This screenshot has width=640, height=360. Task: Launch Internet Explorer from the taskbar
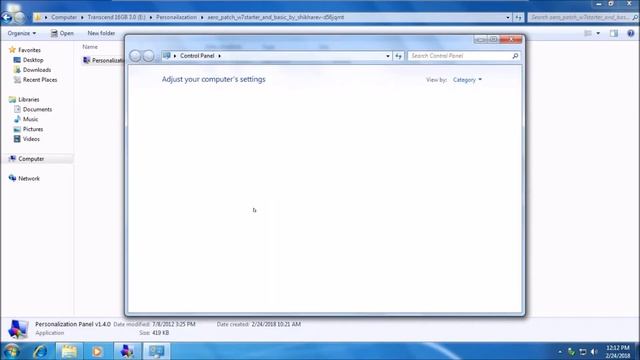click(x=40, y=351)
